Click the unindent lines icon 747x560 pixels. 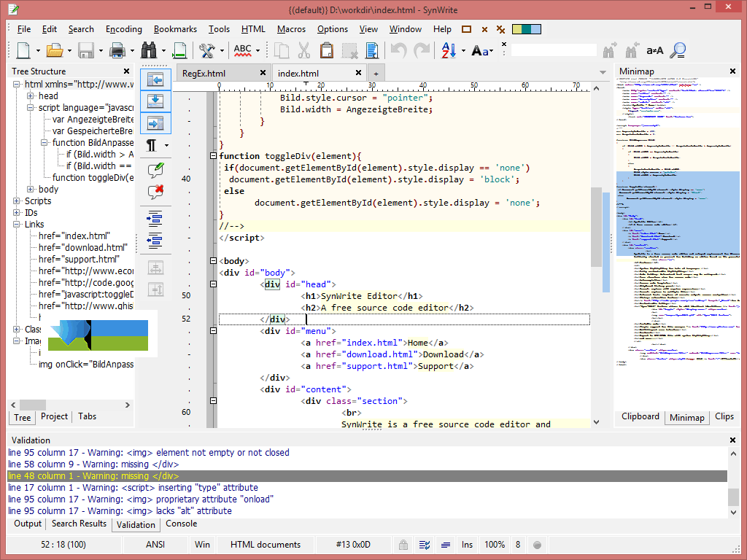click(155, 240)
